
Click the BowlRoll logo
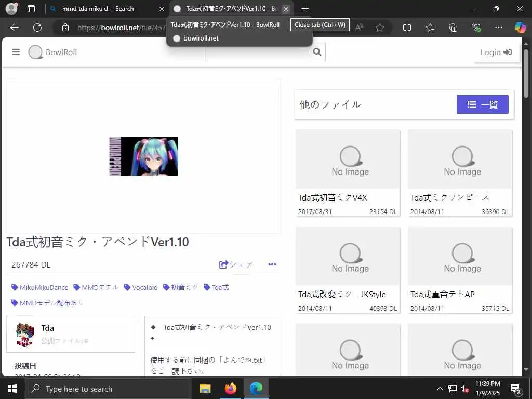[x=53, y=52]
